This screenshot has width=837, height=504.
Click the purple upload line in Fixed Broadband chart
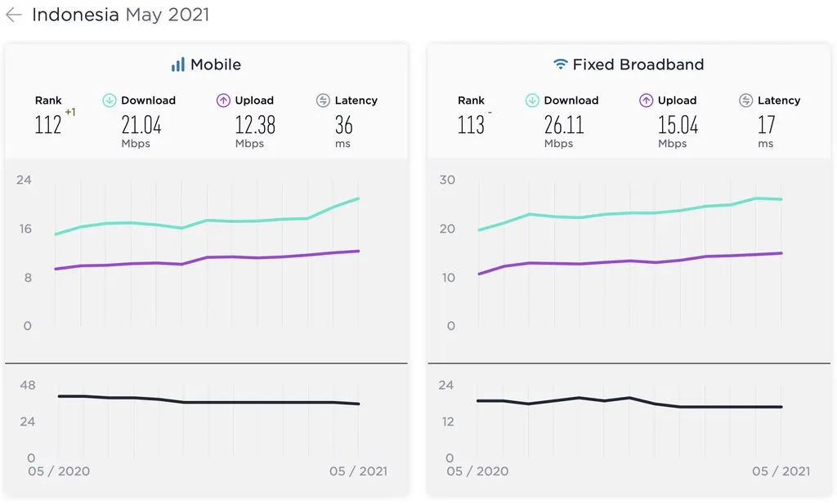coord(629,261)
